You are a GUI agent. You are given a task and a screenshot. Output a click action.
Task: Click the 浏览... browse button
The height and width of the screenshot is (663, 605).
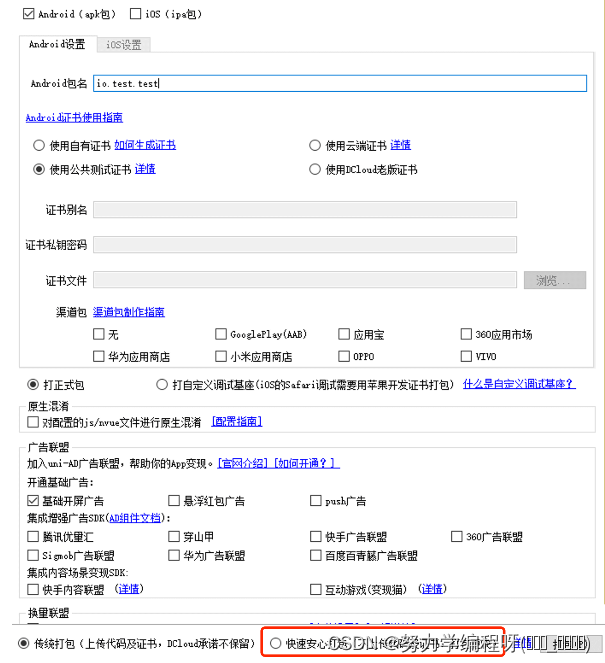pos(555,280)
